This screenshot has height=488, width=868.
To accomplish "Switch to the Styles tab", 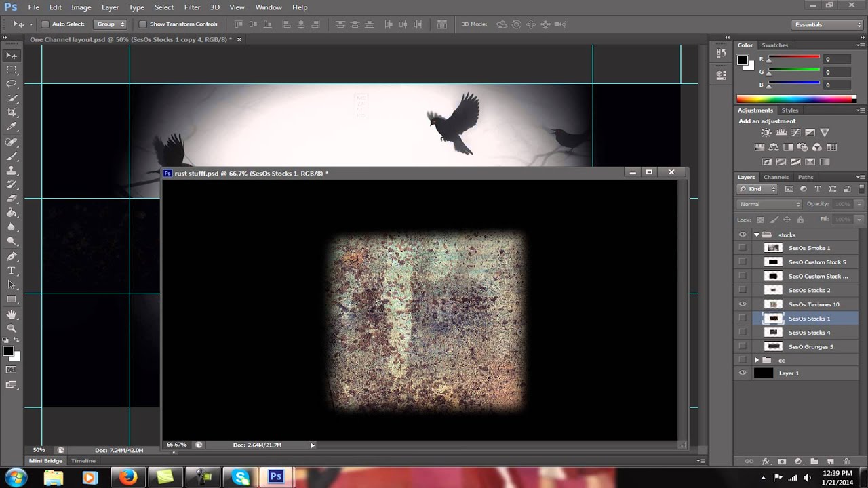I will pyautogui.click(x=790, y=110).
